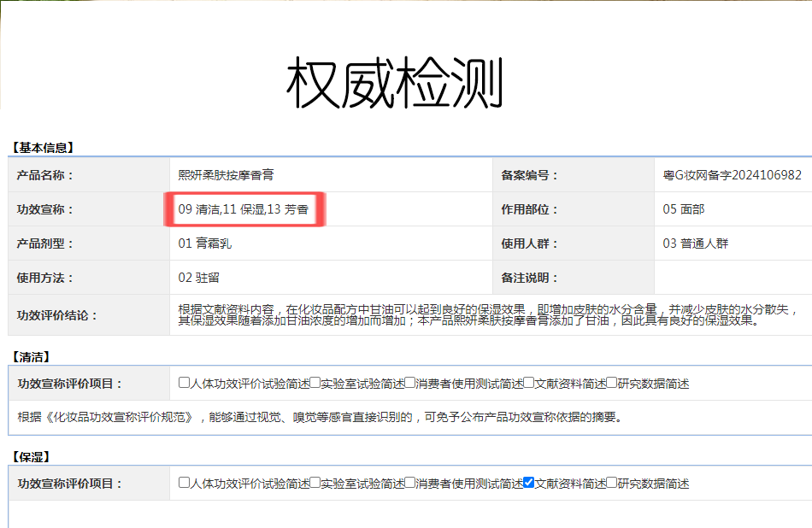Enable 实验室试验简述 in the 保湿 section

(315, 483)
